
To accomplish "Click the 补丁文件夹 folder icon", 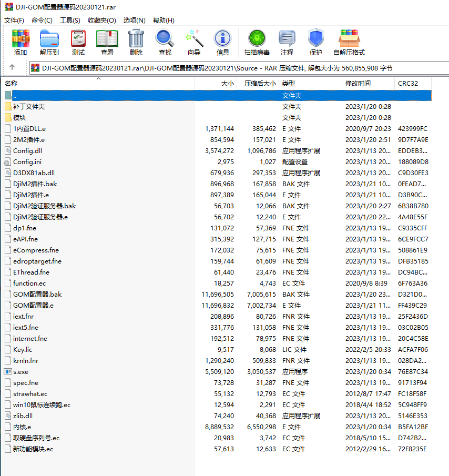I will point(8,107).
